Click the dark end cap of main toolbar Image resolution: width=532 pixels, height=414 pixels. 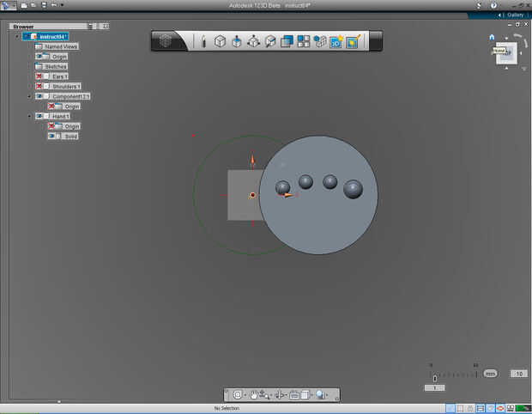tap(376, 41)
